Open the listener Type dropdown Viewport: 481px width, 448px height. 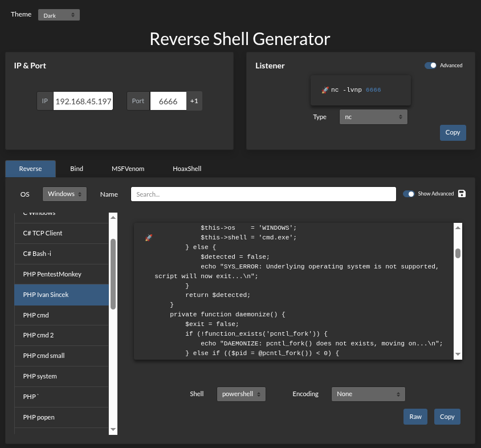[x=373, y=117]
